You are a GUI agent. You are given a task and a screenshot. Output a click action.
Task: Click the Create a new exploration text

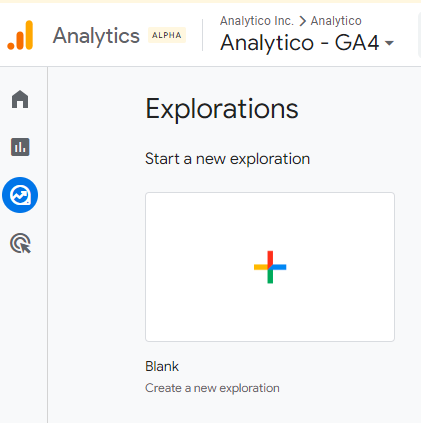point(212,388)
